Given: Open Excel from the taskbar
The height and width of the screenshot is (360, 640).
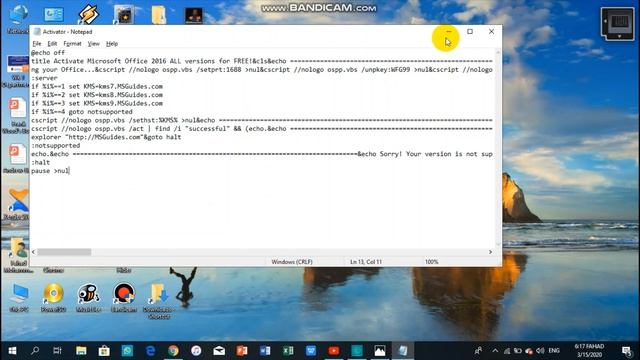Looking at the screenshot, I should (x=288, y=351).
